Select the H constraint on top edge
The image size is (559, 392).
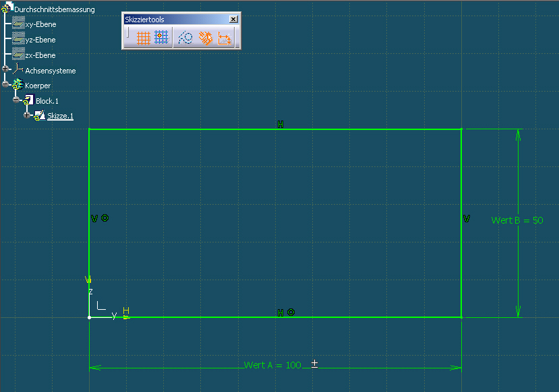click(x=281, y=124)
